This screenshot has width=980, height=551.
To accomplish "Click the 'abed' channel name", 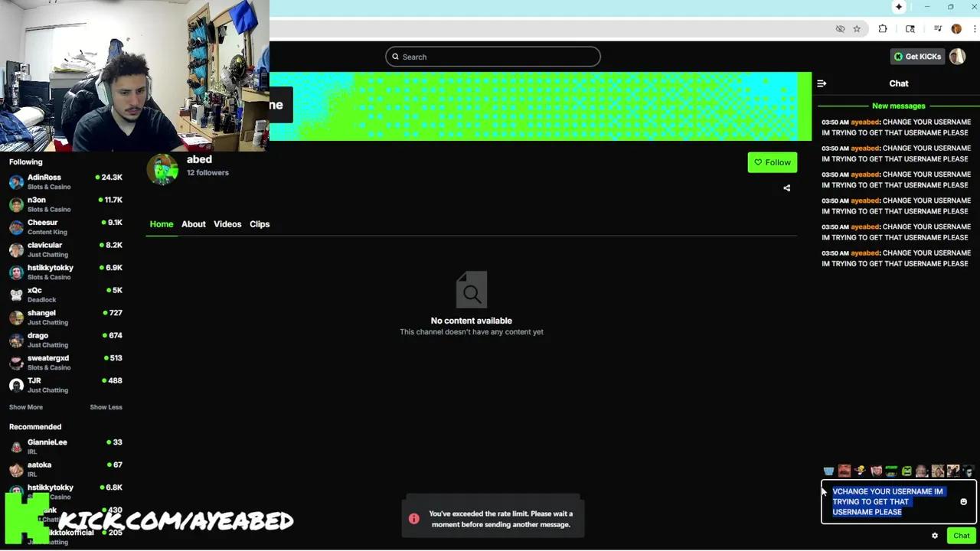I will tap(199, 159).
